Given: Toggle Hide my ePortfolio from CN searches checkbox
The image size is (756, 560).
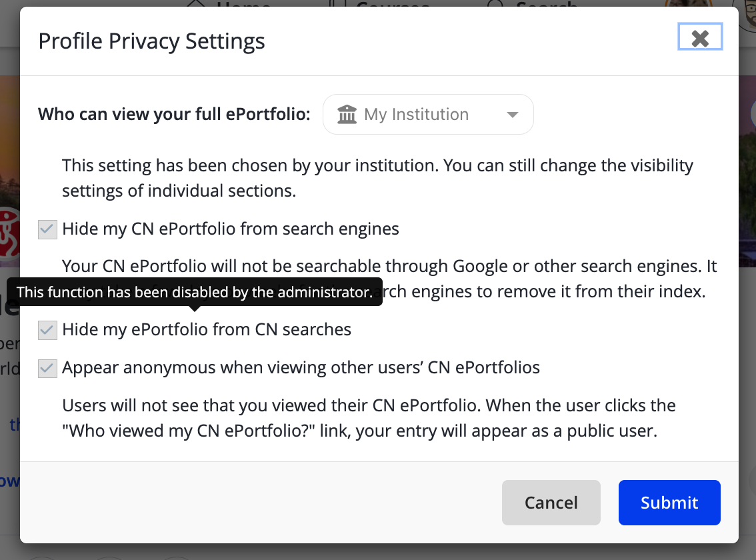Looking at the screenshot, I should tap(48, 330).
